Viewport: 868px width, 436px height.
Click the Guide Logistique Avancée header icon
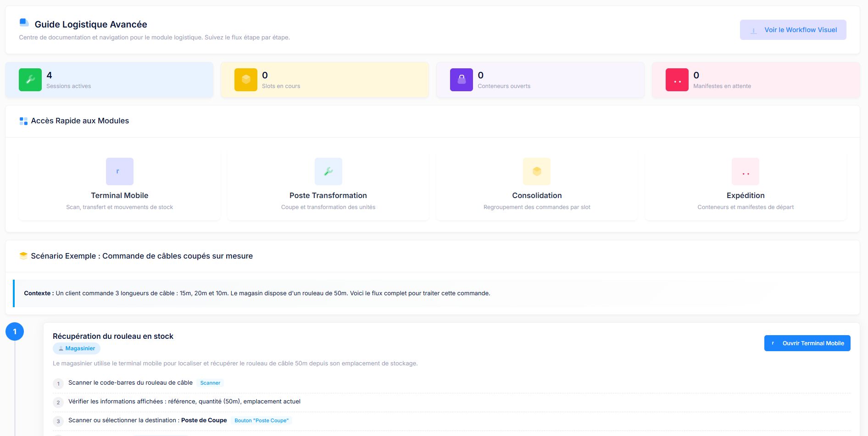[24, 22]
